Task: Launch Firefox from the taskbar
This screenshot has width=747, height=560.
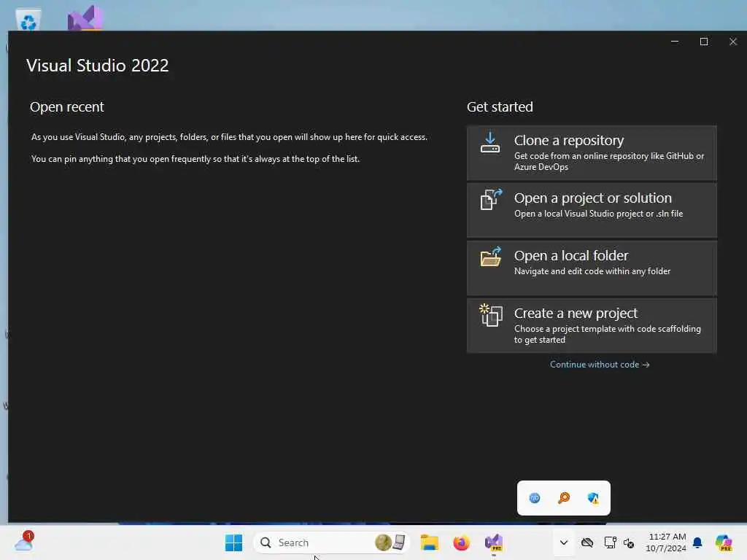Action: click(x=461, y=542)
